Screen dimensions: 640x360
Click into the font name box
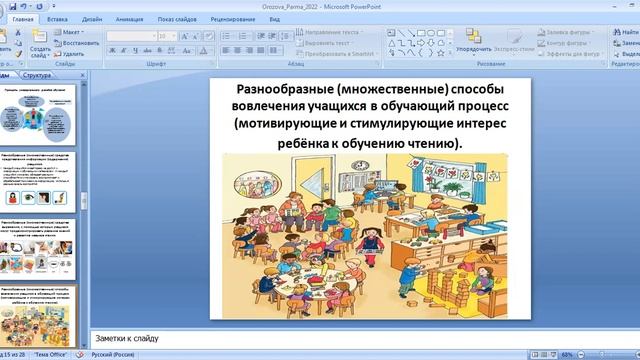(131, 36)
